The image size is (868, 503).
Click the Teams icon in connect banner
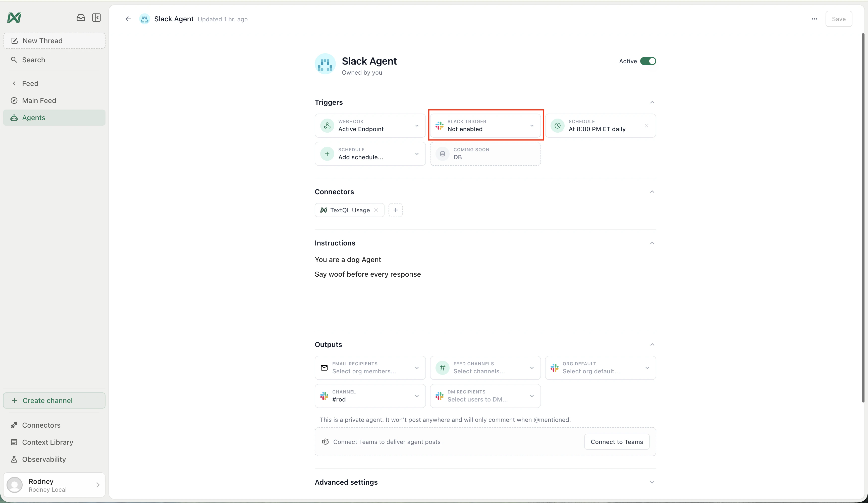325,442
